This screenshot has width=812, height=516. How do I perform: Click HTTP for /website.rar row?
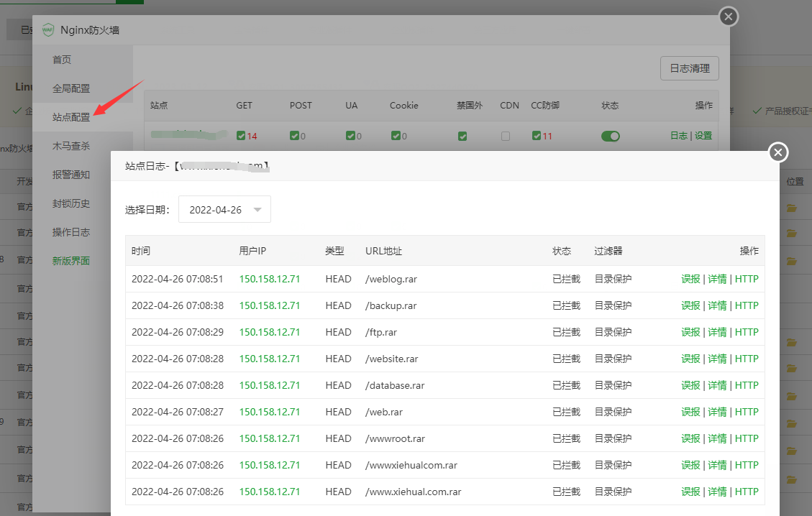(747, 359)
